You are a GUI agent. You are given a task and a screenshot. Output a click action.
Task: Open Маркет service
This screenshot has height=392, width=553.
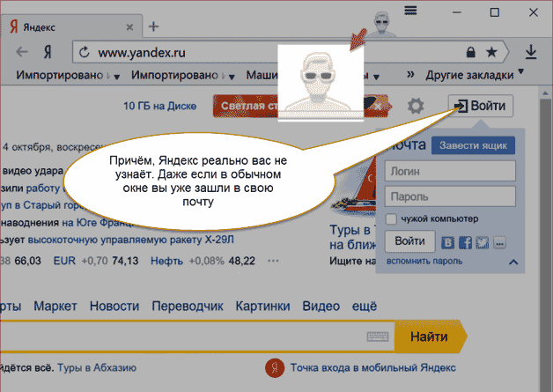pos(55,306)
